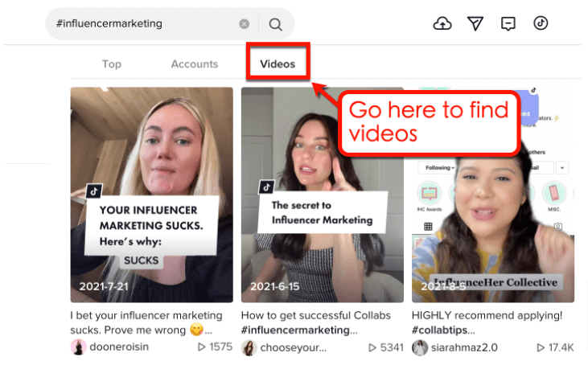Click siarahmaz2.0's avatar icon

click(x=419, y=347)
